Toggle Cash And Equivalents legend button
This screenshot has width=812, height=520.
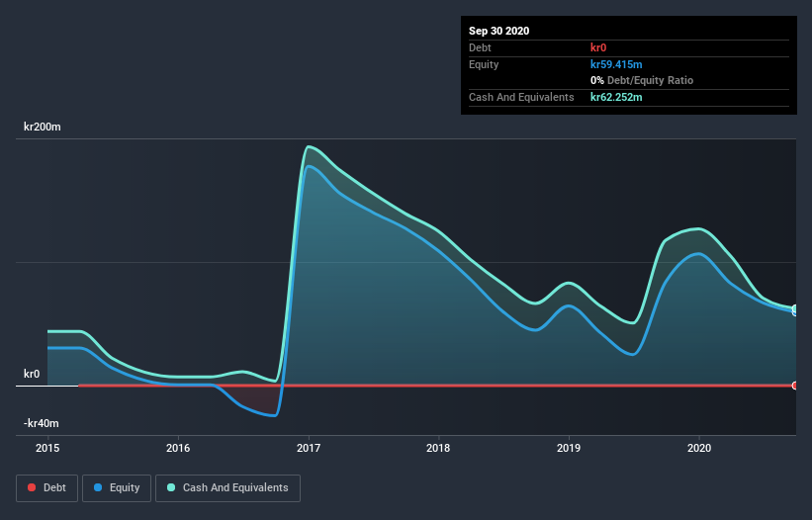click(x=227, y=488)
